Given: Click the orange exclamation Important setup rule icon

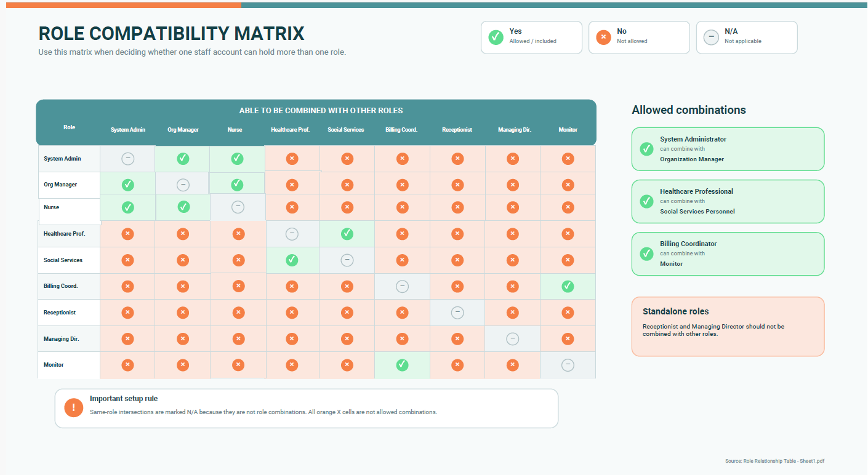Looking at the screenshot, I should pyautogui.click(x=73, y=407).
